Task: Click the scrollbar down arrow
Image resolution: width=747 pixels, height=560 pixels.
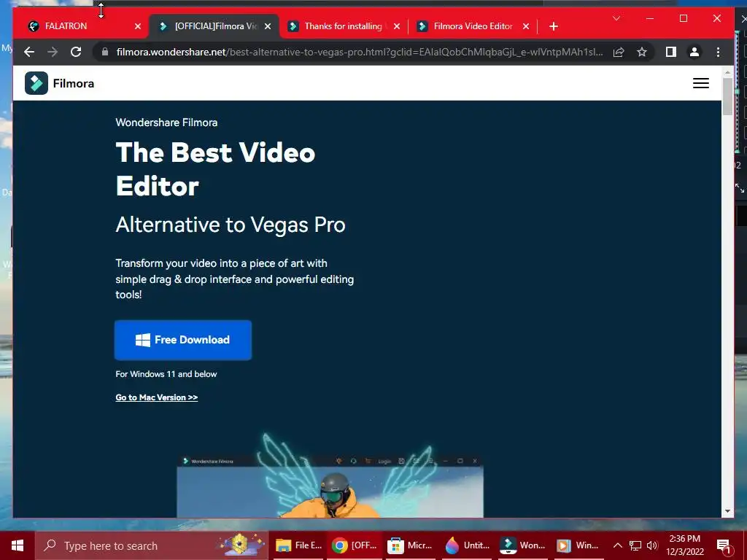Action: 727,511
